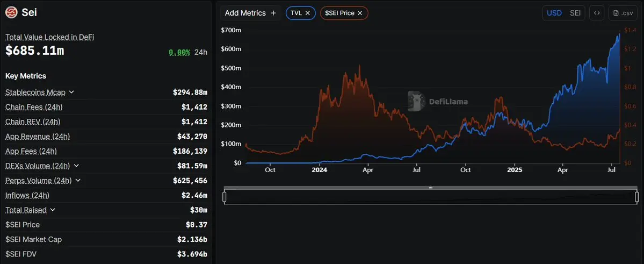
Task: Expand the Total Raised chevron
Action: point(53,210)
